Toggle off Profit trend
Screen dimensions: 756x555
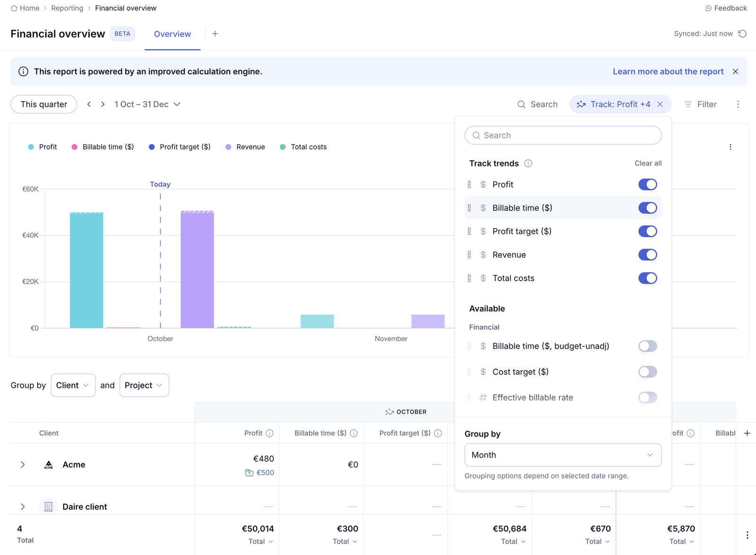pyautogui.click(x=647, y=184)
